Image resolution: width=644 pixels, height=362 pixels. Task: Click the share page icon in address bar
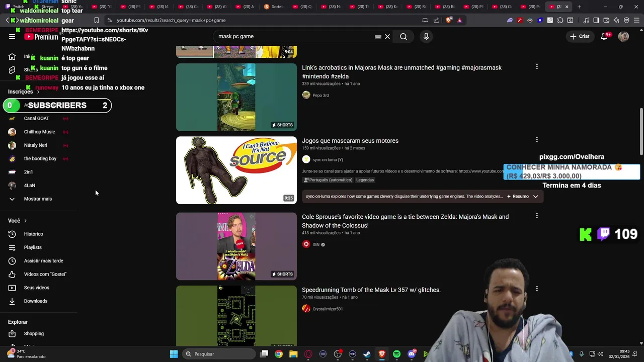click(436, 20)
